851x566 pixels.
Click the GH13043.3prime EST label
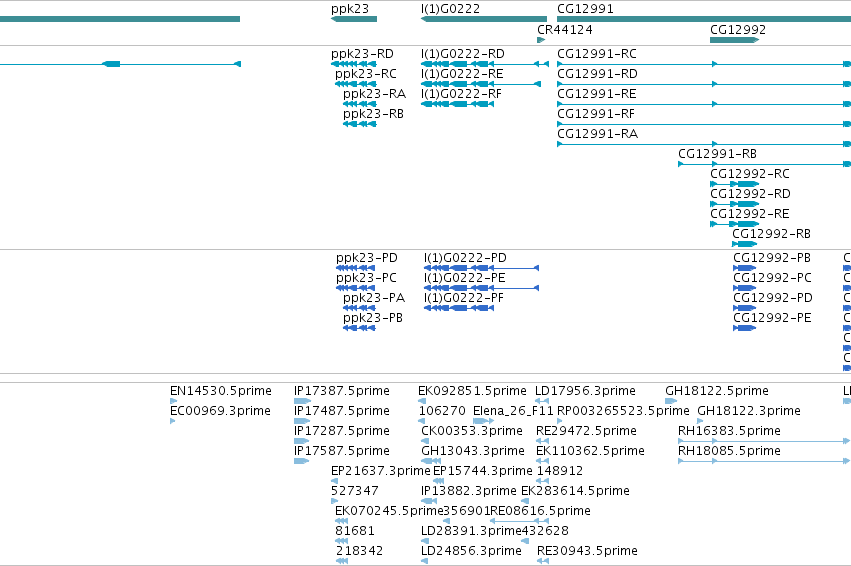point(473,451)
